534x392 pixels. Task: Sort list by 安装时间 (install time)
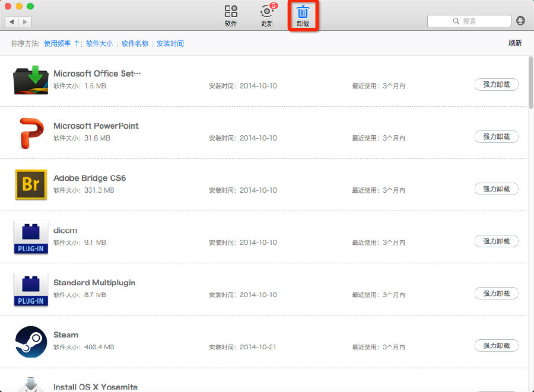click(170, 43)
